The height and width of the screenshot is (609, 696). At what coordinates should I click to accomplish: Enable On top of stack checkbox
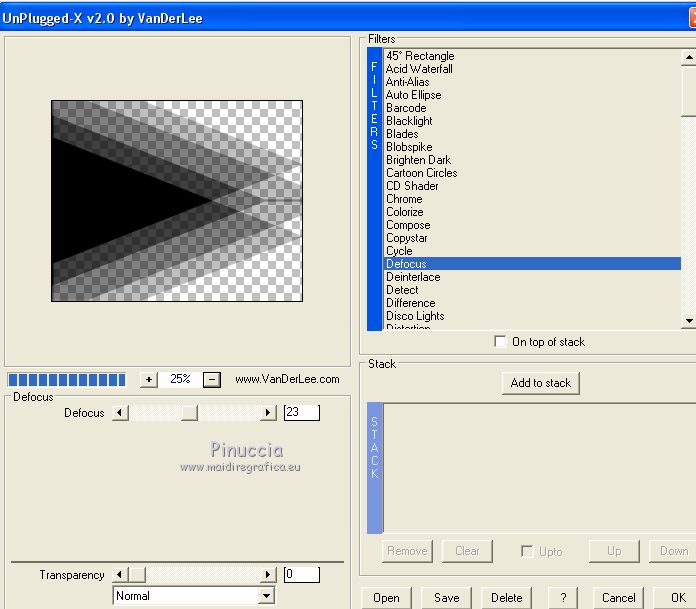(500, 341)
